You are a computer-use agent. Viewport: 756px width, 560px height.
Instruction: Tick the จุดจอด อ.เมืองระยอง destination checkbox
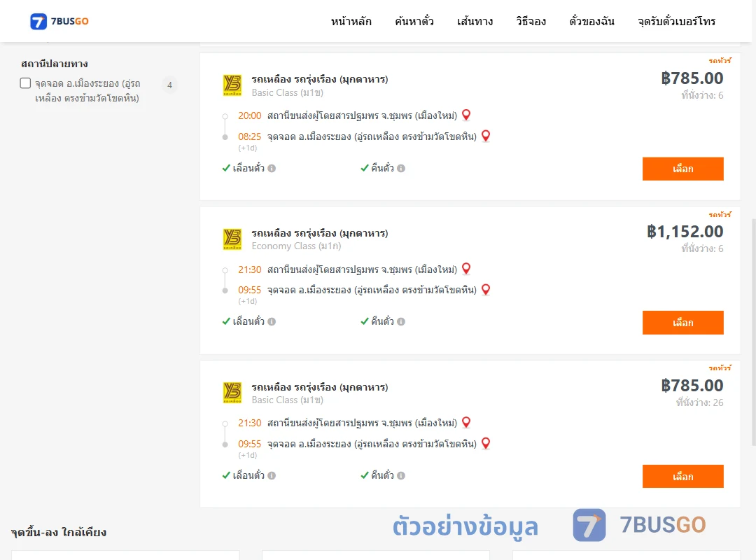[26, 83]
